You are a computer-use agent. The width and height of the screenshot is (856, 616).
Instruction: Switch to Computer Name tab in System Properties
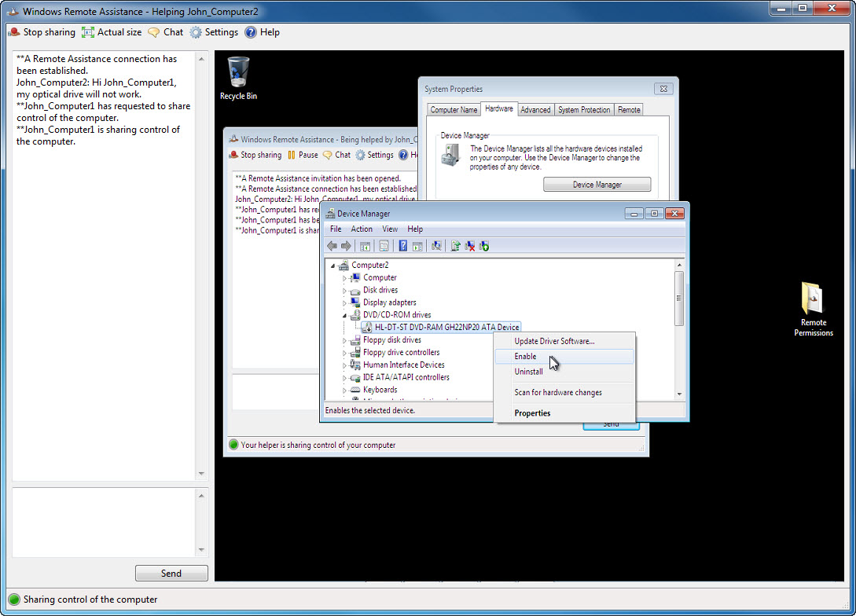(454, 110)
